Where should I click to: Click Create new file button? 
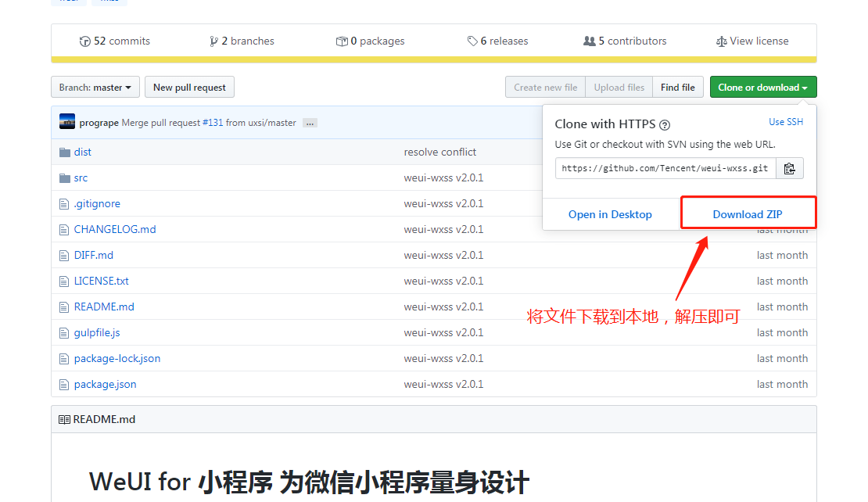(x=545, y=87)
